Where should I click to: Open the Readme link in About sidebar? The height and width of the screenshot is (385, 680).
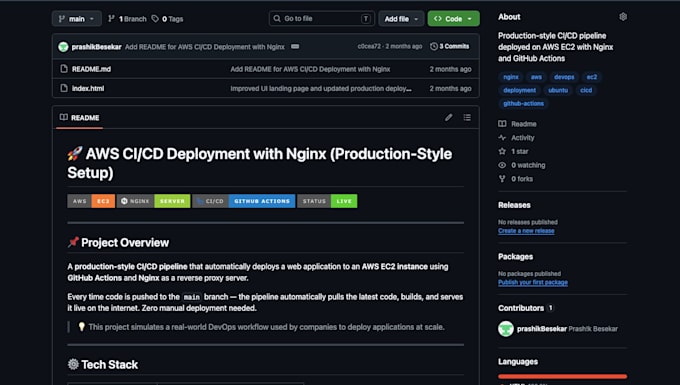[x=523, y=124]
